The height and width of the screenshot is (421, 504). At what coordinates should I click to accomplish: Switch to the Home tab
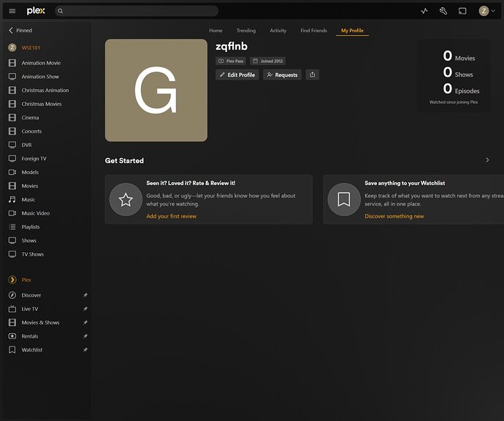coord(215,31)
